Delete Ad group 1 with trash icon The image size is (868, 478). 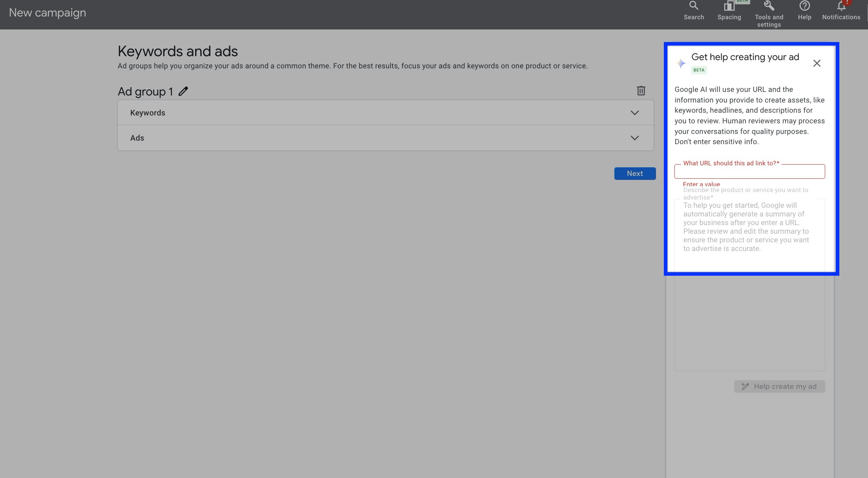641,91
